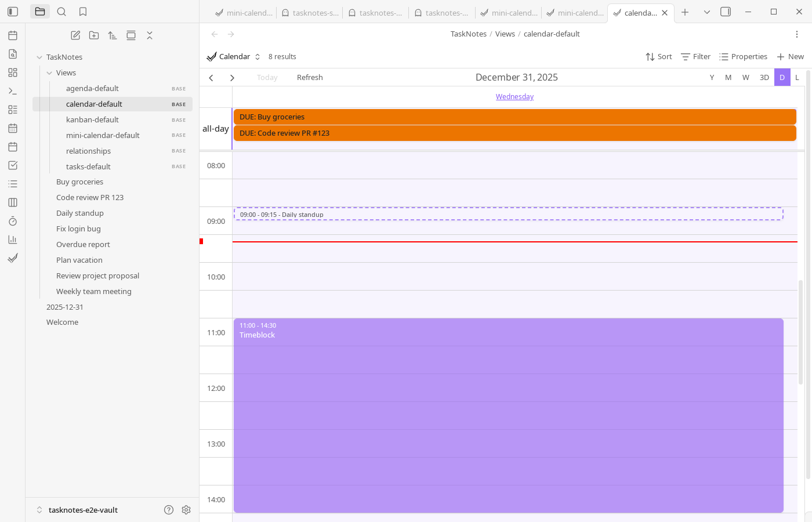This screenshot has height=522, width=812.
Task: Open the vault settings gear icon
Action: click(186, 510)
